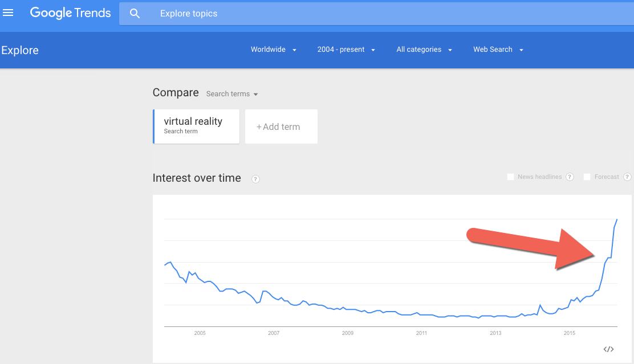The image size is (634, 364).
Task: Select the virtual reality search term card
Action: (196, 126)
